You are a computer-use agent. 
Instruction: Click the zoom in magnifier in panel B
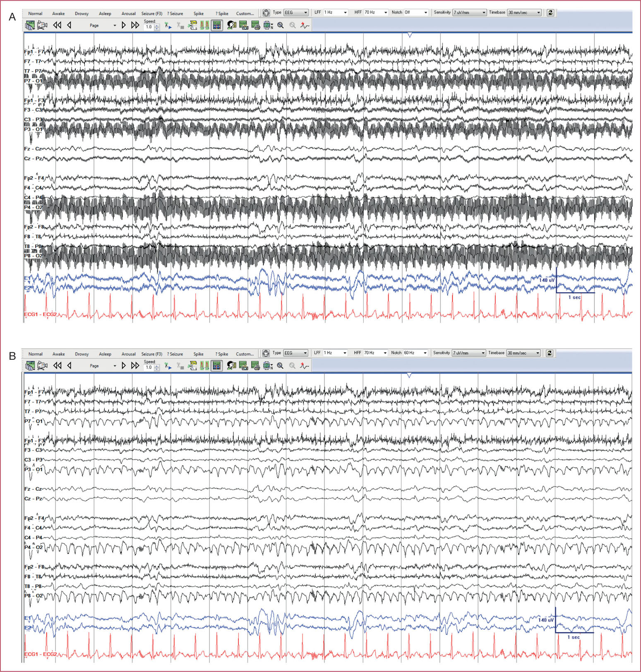click(280, 366)
